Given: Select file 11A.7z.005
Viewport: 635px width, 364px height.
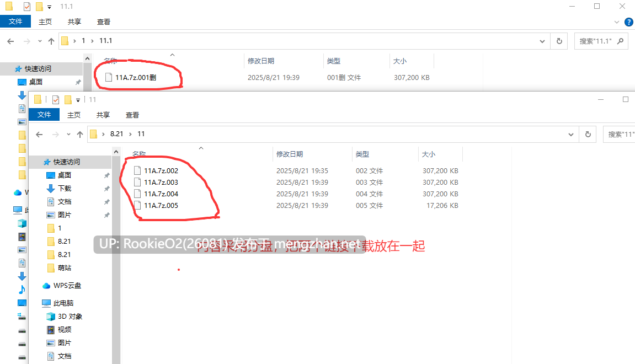Looking at the screenshot, I should tap(161, 206).
